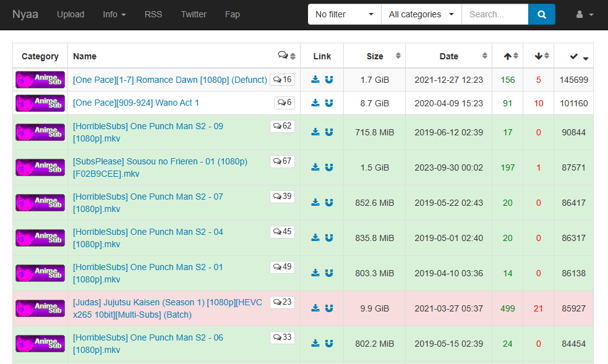This screenshot has height=364, width=608.
Task: Go to Nyaa home page
Action: click(25, 14)
